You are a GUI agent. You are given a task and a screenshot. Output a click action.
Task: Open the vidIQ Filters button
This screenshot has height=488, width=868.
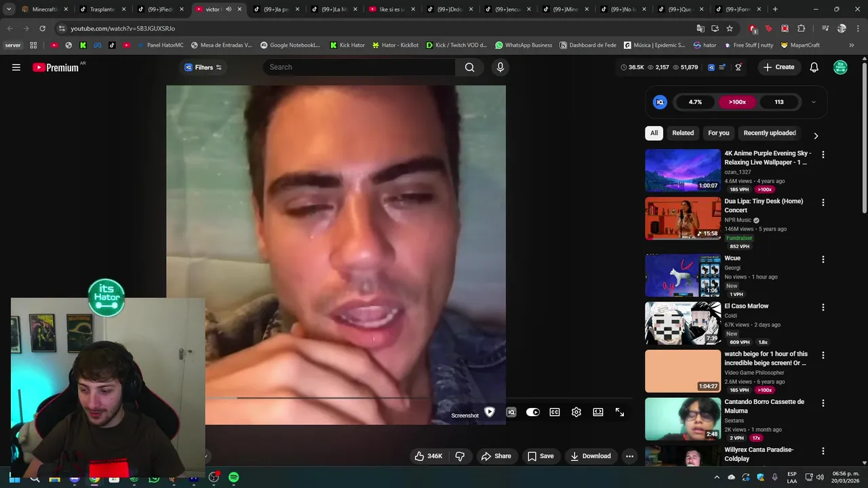pyautogui.click(x=203, y=67)
